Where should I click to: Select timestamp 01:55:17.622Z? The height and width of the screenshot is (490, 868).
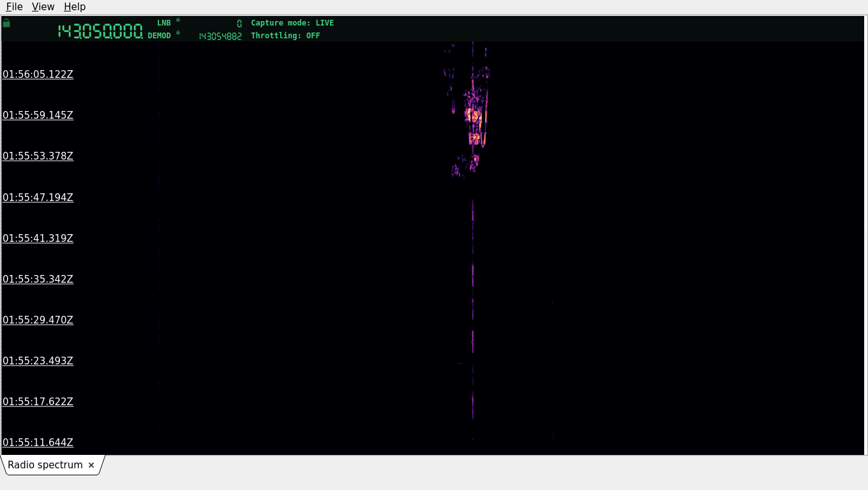point(38,402)
